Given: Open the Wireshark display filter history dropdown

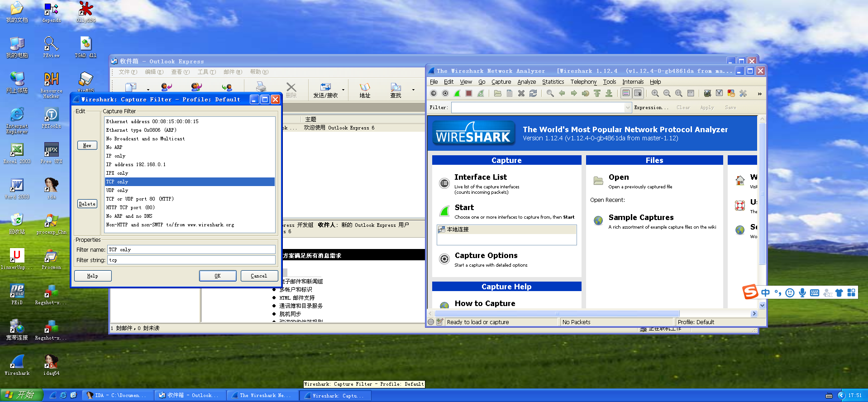Looking at the screenshot, I should pos(628,108).
